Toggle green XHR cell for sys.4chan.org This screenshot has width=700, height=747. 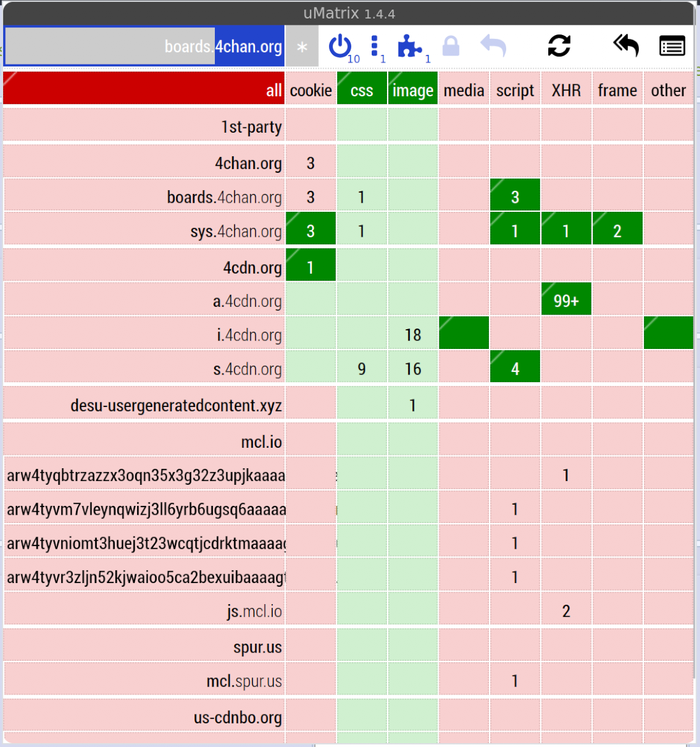[566, 229]
